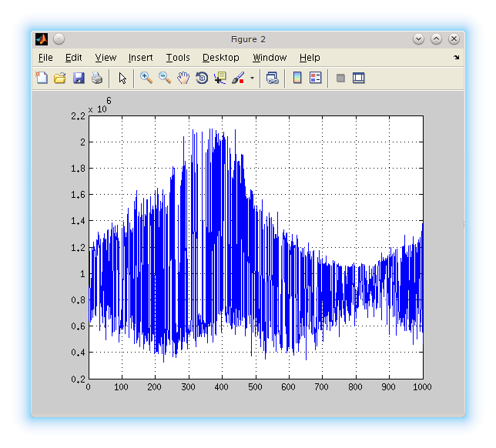Enable the Data Cursor tool

[x=220, y=78]
